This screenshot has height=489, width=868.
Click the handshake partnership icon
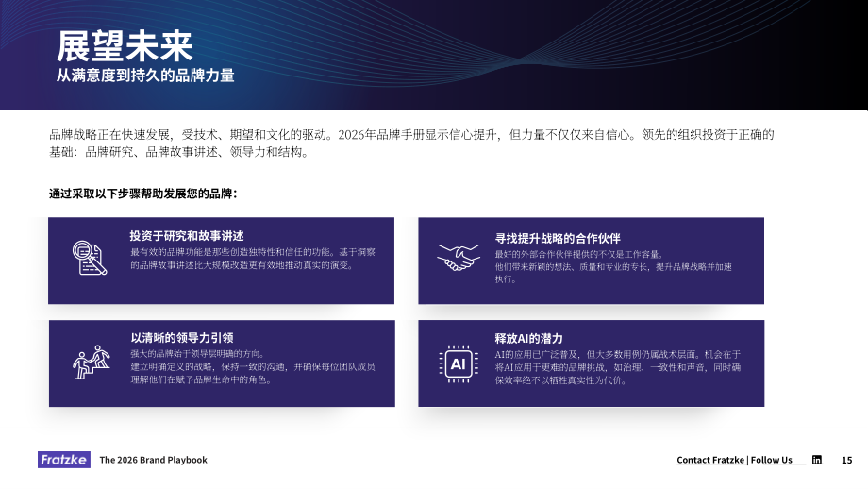coord(459,258)
